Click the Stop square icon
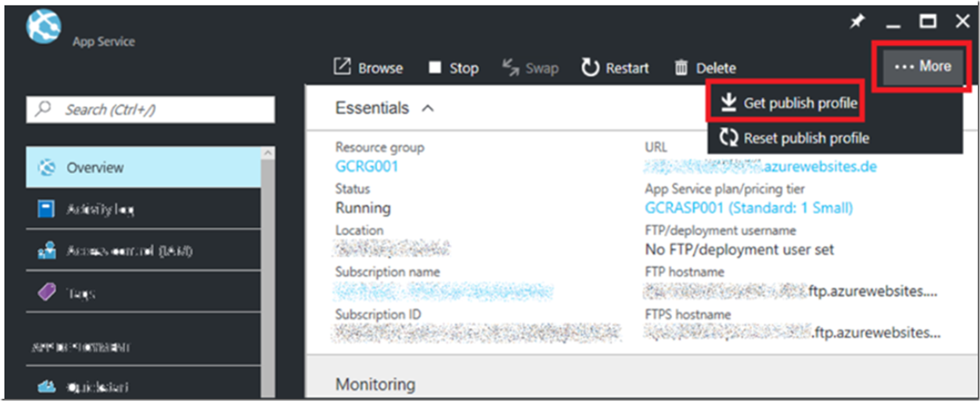The image size is (980, 401). [434, 67]
